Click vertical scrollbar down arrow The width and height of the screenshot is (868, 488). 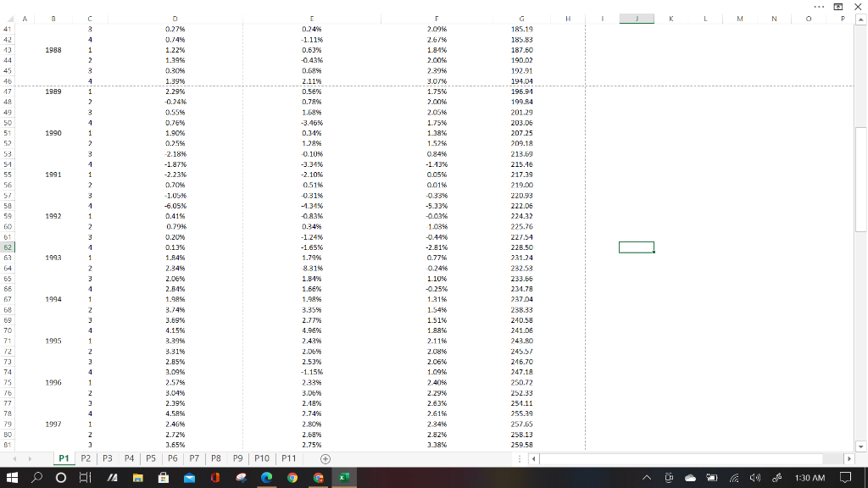[861, 446]
